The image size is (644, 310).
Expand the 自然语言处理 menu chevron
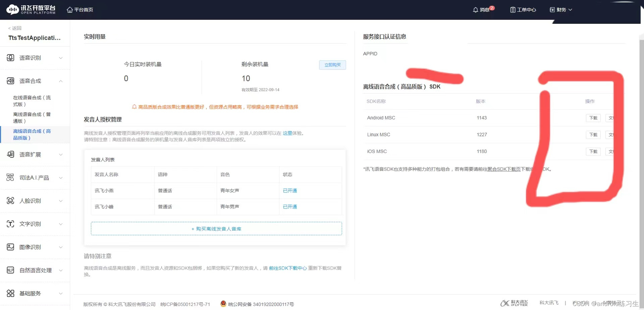[61, 270]
